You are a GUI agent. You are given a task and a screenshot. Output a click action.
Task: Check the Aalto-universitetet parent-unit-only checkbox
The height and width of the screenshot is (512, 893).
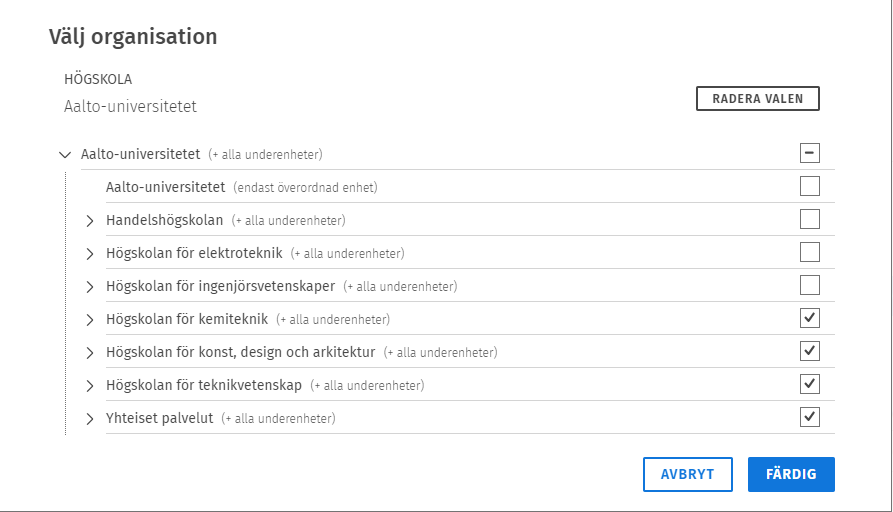click(x=810, y=186)
